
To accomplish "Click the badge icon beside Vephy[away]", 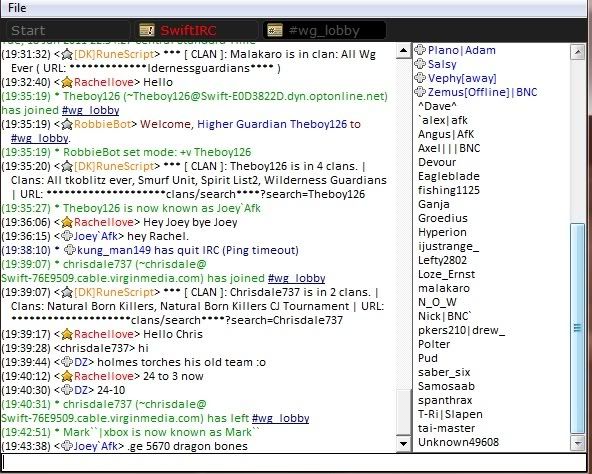I will point(420,78).
